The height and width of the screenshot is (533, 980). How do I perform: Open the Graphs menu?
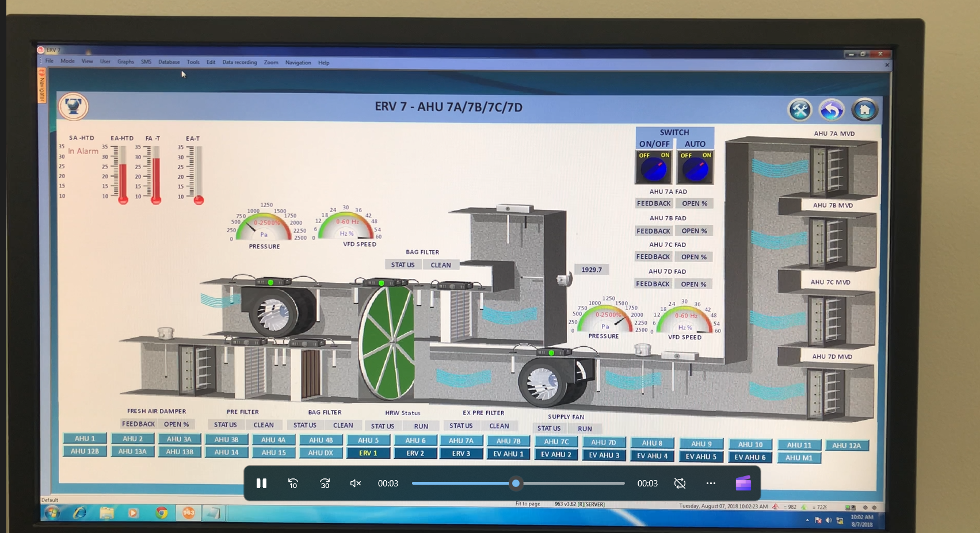pyautogui.click(x=125, y=62)
